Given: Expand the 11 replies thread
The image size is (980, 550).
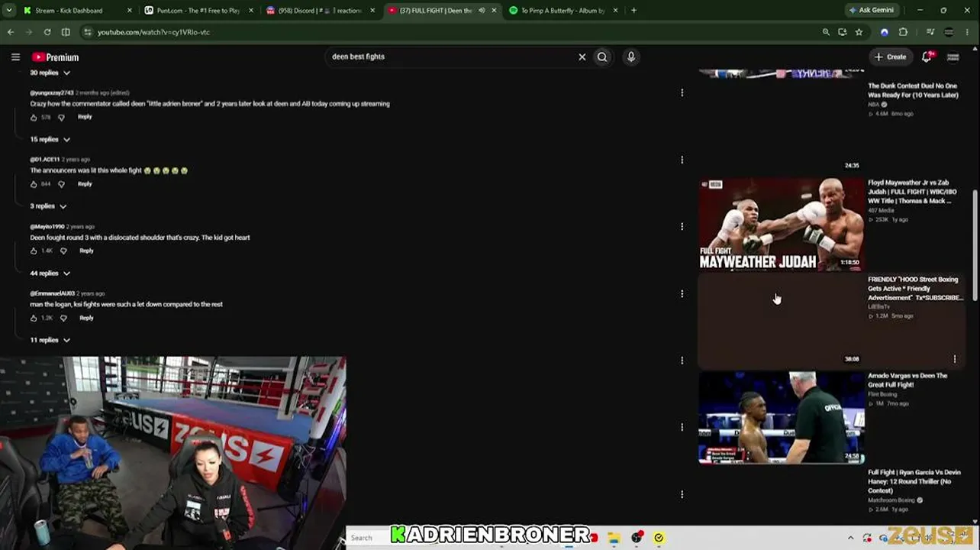Looking at the screenshot, I should [x=50, y=340].
